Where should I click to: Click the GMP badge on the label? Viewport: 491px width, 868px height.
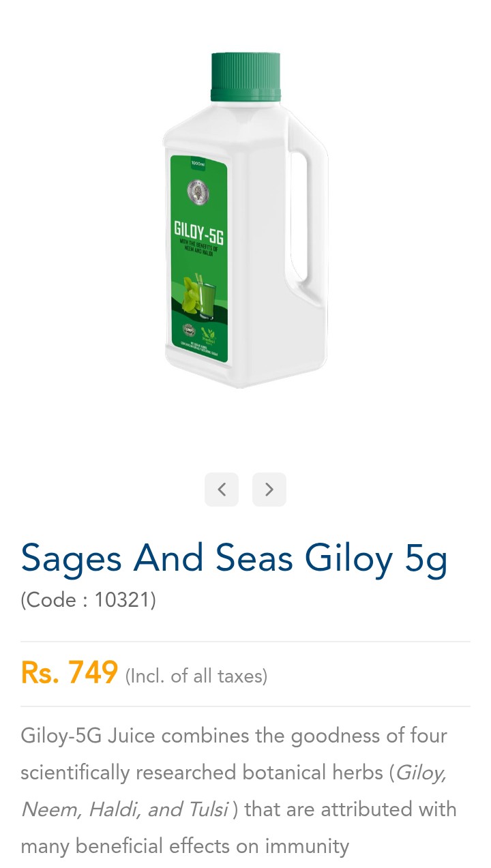[x=190, y=331]
